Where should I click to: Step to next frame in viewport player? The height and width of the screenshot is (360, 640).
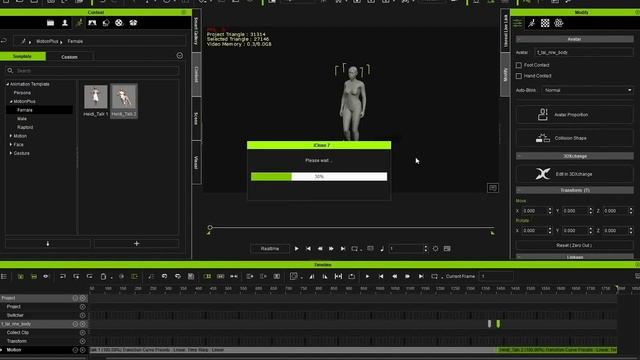(x=331, y=249)
